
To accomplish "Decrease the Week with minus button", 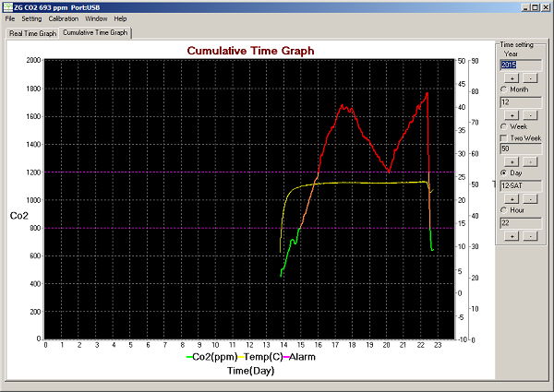I will [x=530, y=161].
